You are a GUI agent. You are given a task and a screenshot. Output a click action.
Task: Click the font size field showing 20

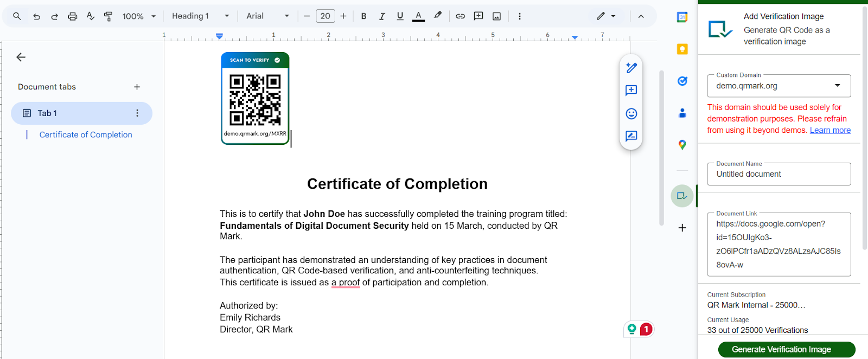point(325,16)
